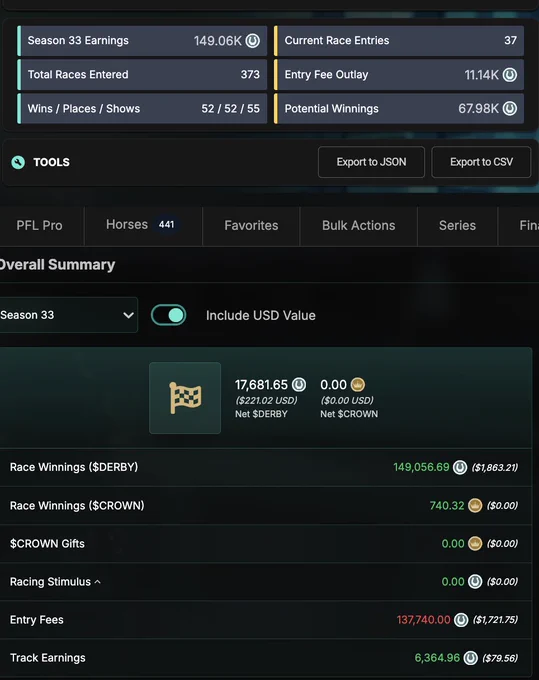Collapse the Racing Stimulus row
Viewport: 539px width, 680px height.
pyautogui.click(x=98, y=582)
